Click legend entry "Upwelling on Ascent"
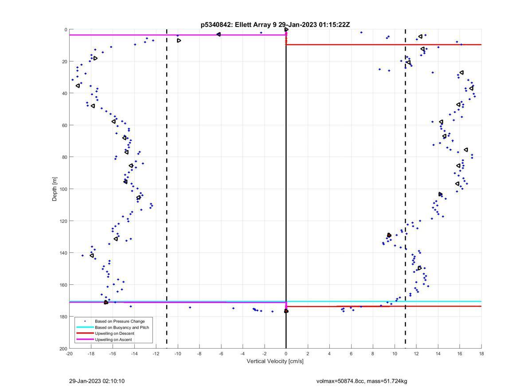The width and height of the screenshot is (532, 392). pos(113,340)
